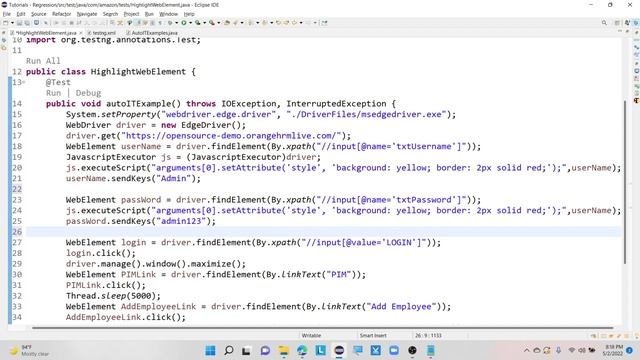Open the Project menu
Image resolution: width=640 pixels, height=360 pixels.
(x=131, y=14)
